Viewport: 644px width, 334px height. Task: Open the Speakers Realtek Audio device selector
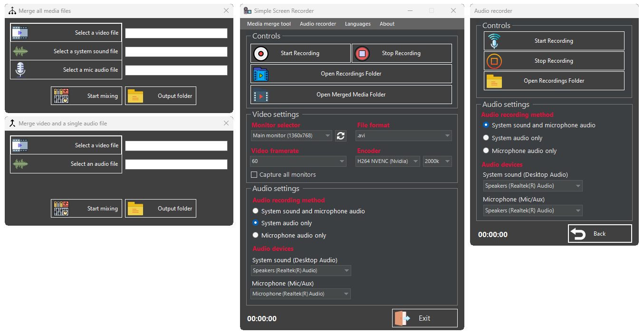(301, 270)
